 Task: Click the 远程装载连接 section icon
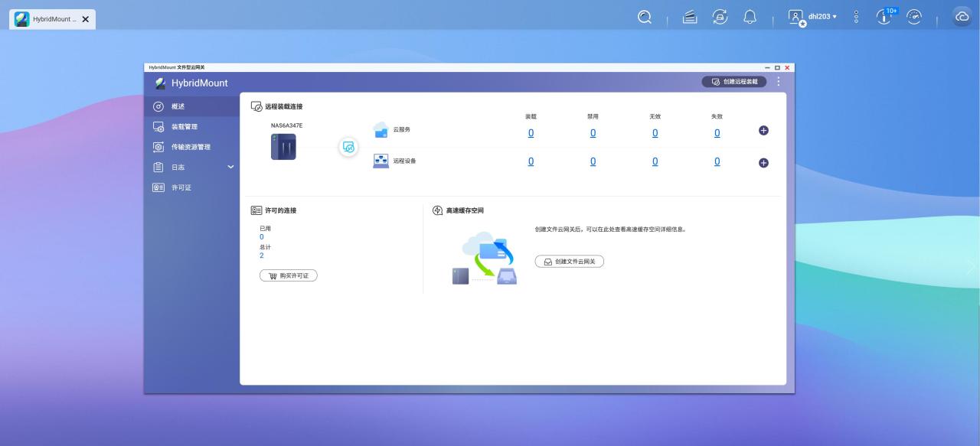[256, 106]
